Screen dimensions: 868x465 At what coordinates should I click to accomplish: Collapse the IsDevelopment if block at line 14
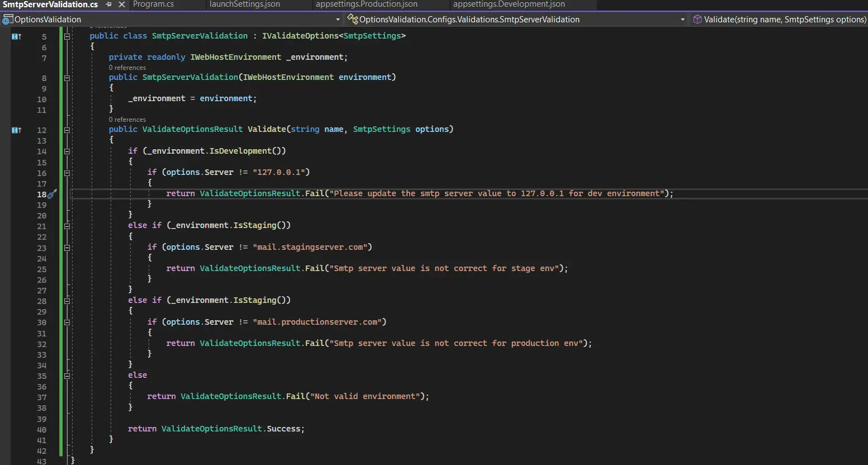67,151
